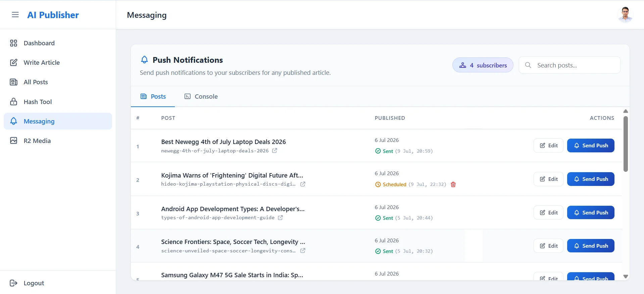Viewport: 644px width, 294px height.
Task: Click the 'Scheduled' status label of Kojima post
Action: point(394,184)
